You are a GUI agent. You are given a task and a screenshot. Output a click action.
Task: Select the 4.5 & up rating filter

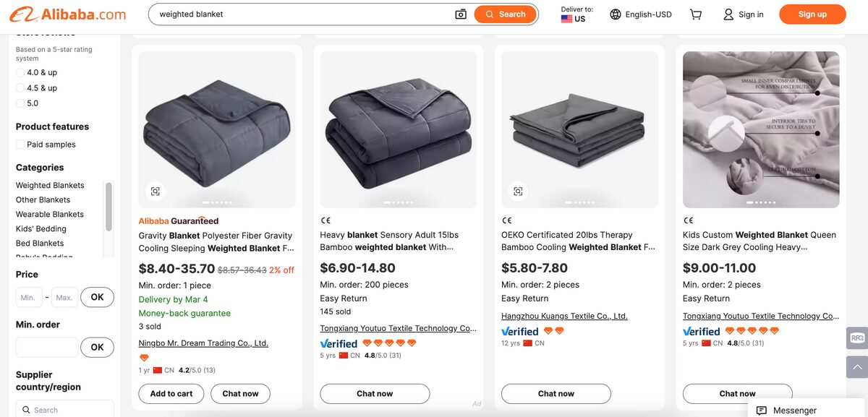click(21, 87)
